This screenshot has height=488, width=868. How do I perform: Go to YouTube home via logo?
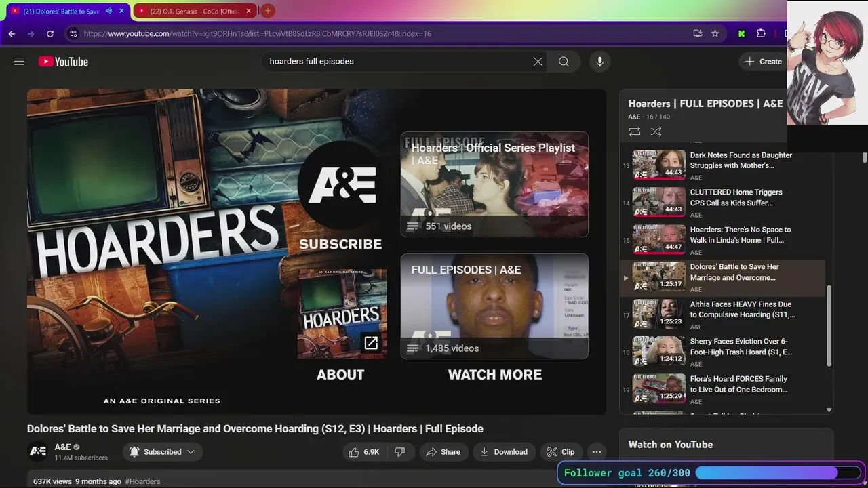tap(63, 62)
